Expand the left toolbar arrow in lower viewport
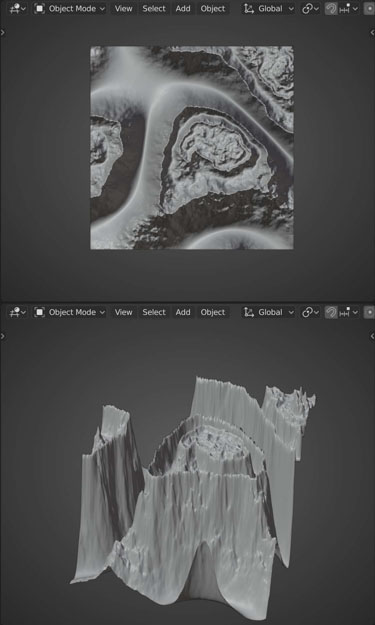375x625 pixels. 3,336
